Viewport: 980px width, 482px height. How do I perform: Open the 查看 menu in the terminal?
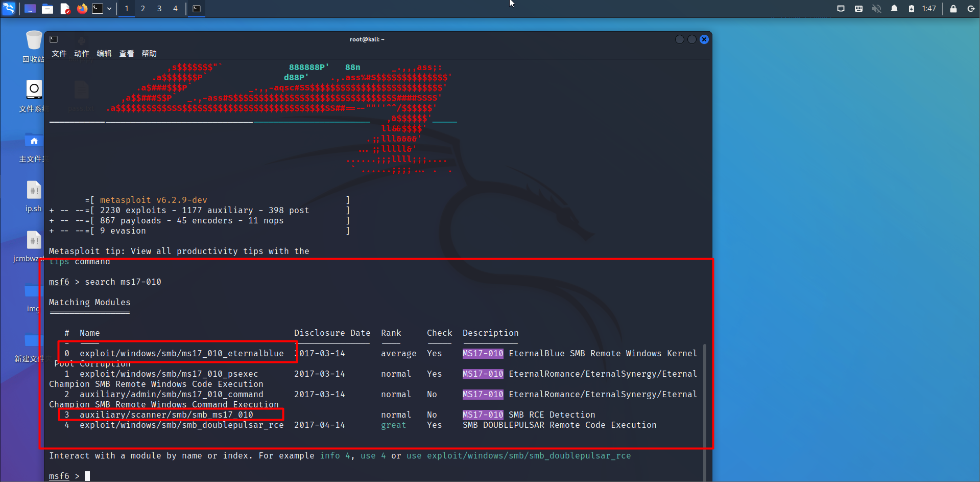click(127, 54)
